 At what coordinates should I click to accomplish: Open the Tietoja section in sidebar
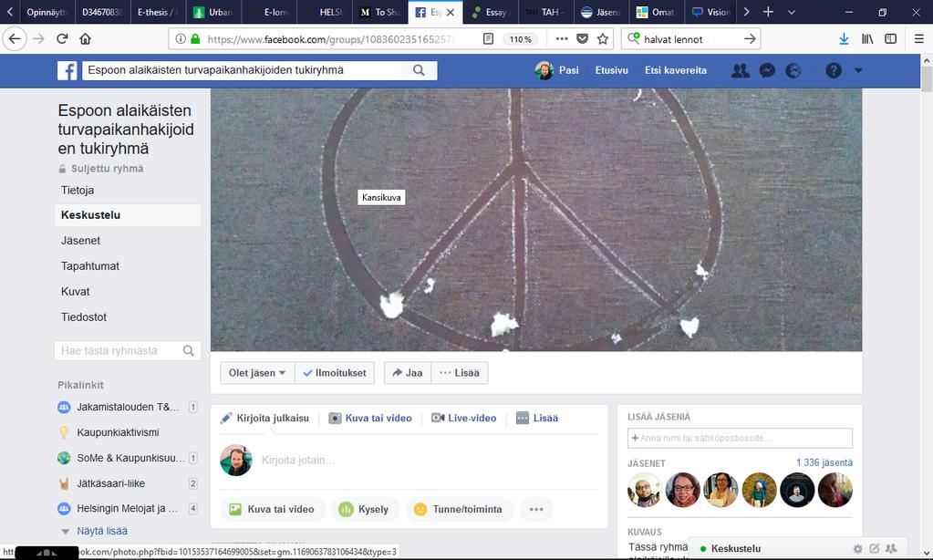tap(78, 191)
